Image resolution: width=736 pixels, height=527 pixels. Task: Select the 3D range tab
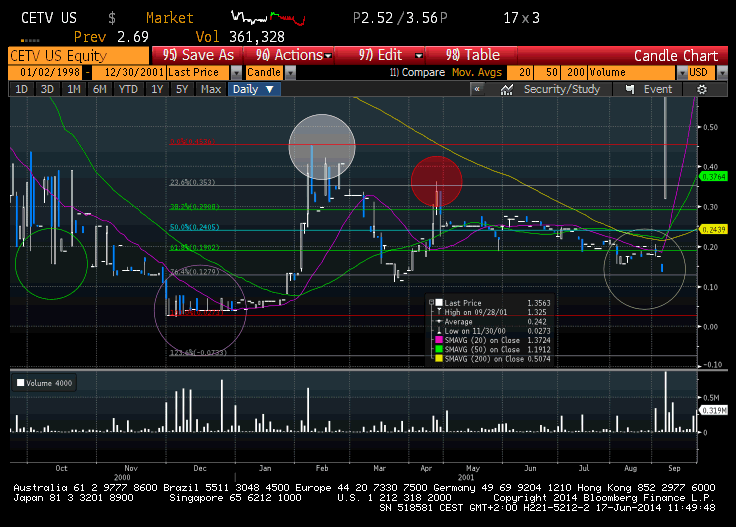click(x=47, y=89)
